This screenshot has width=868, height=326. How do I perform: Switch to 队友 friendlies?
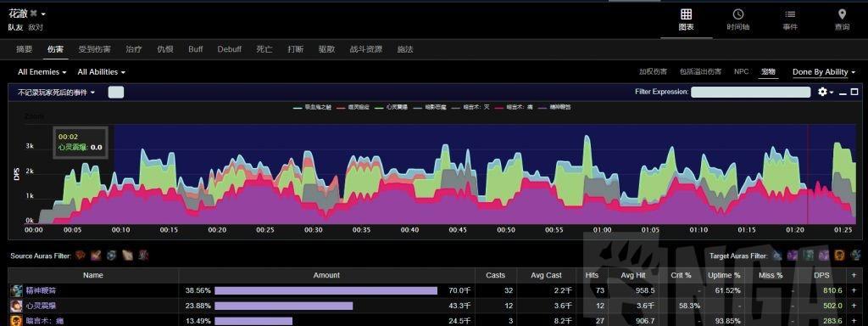15,27
